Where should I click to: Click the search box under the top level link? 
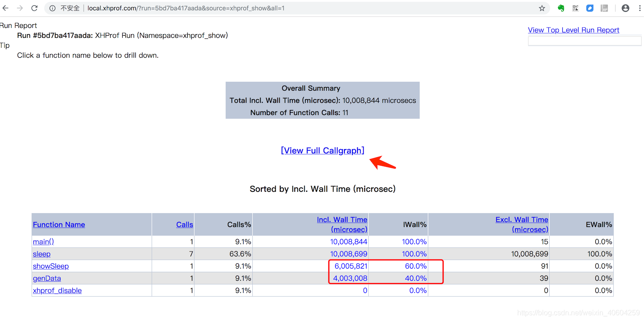584,41
